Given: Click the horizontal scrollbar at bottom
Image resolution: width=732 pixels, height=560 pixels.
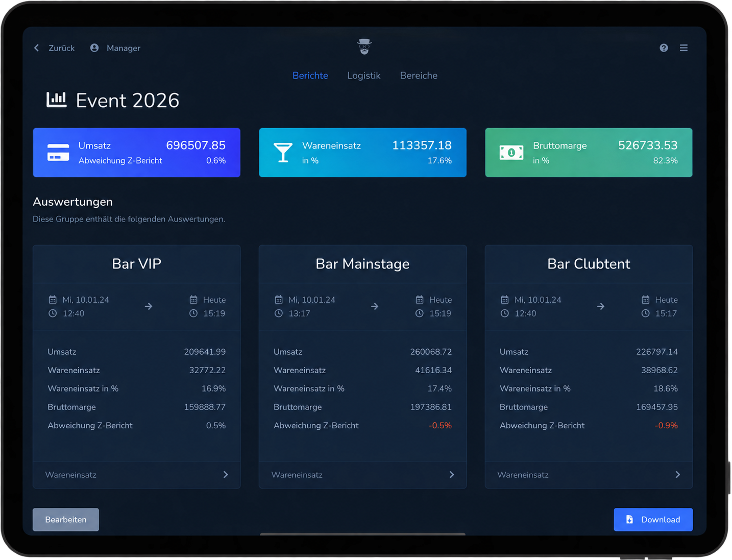Looking at the screenshot, I should click(362, 534).
